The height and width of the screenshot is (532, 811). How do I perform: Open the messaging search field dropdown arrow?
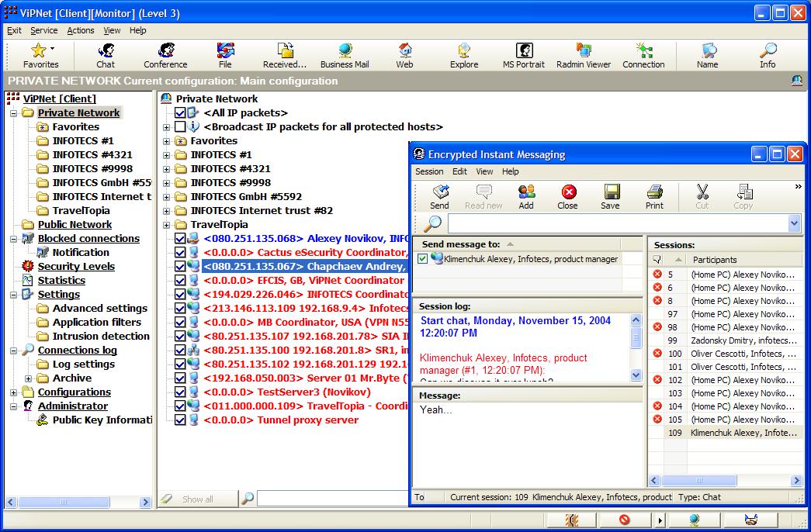coord(795,224)
